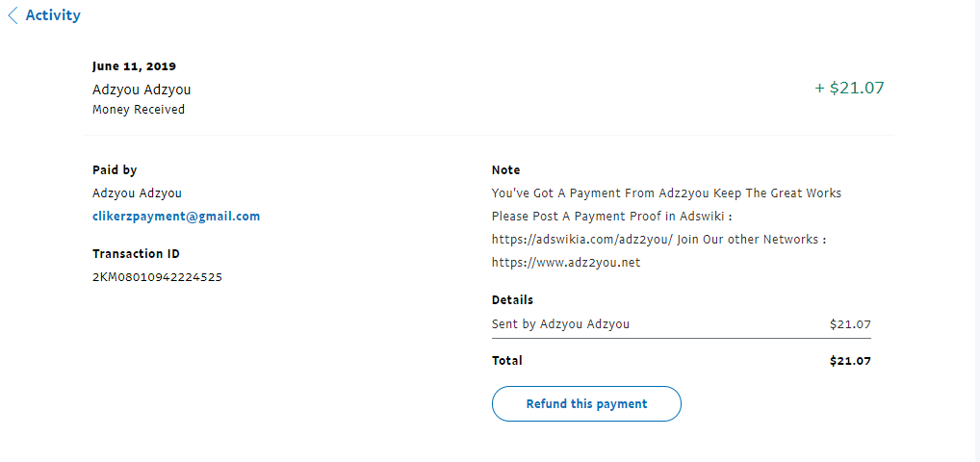Click the Refund this payment button

tap(586, 403)
